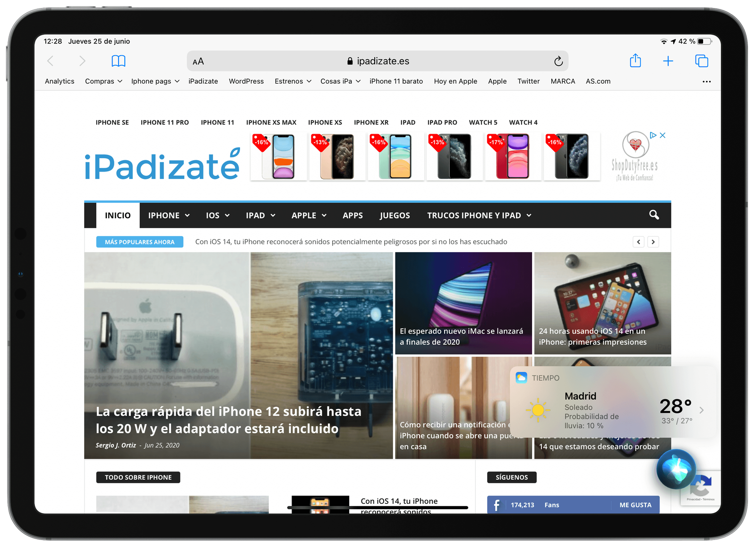The height and width of the screenshot is (548, 756).
Task: Go forward with Safari's forward arrow
Action: coord(82,61)
